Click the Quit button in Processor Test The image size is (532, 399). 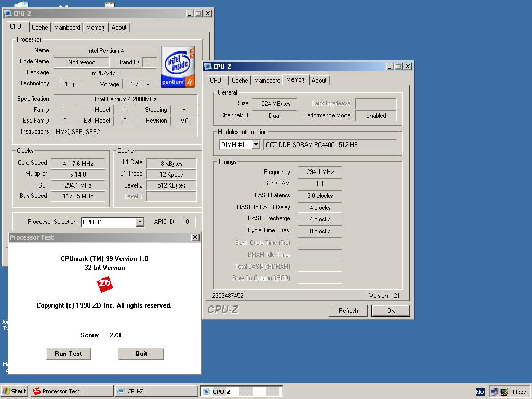point(141,353)
